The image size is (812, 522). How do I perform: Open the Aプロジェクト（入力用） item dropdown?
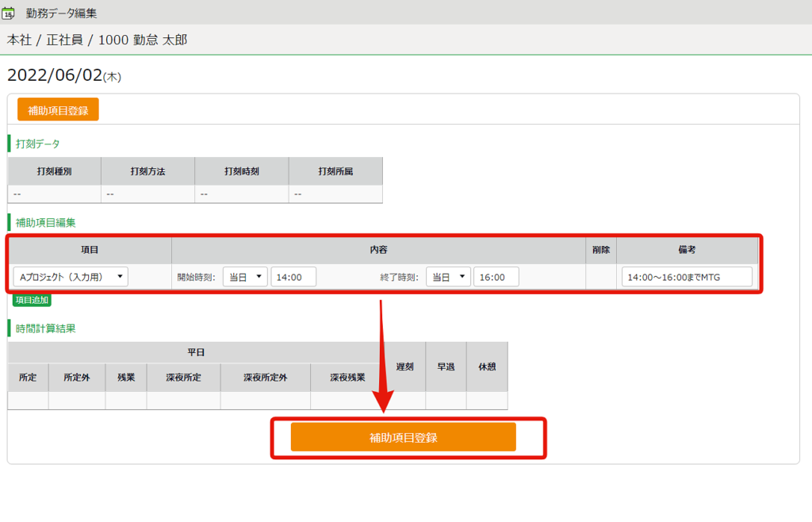click(71, 276)
